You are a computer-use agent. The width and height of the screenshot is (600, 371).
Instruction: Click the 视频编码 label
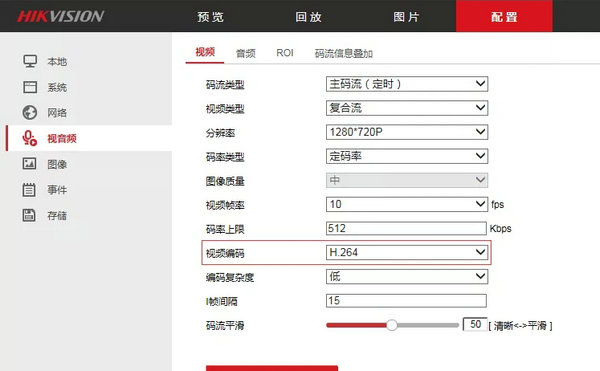point(225,253)
